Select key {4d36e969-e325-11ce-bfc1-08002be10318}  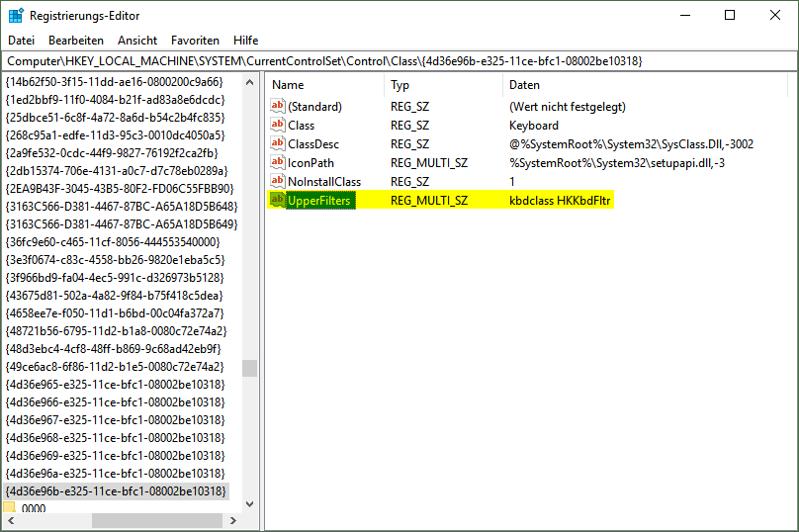[115, 456]
